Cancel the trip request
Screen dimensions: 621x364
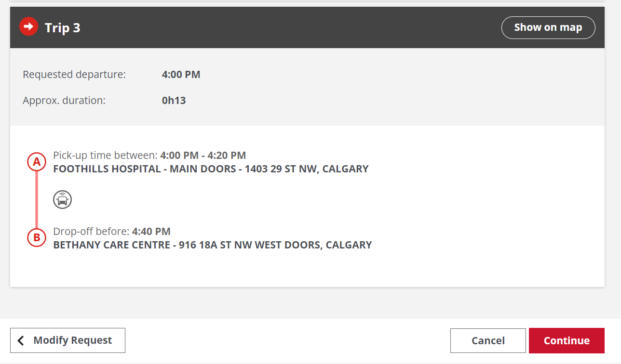coord(487,340)
